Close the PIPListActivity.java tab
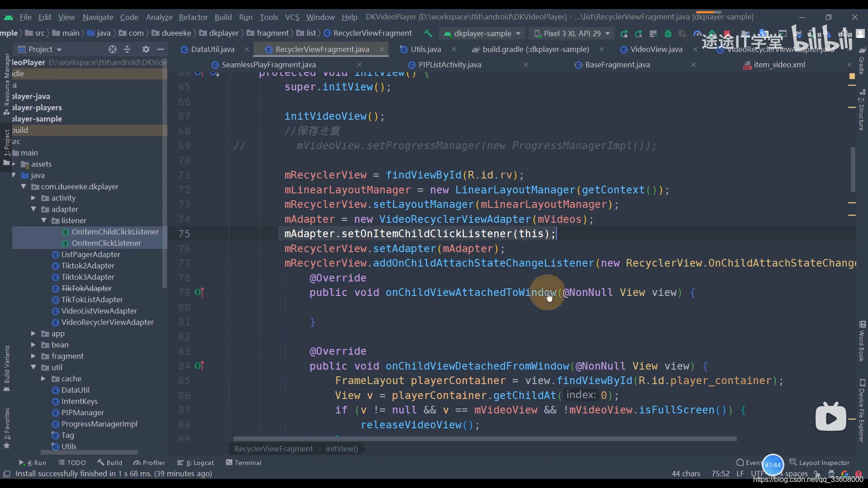The width and height of the screenshot is (868, 488). pos(526,65)
